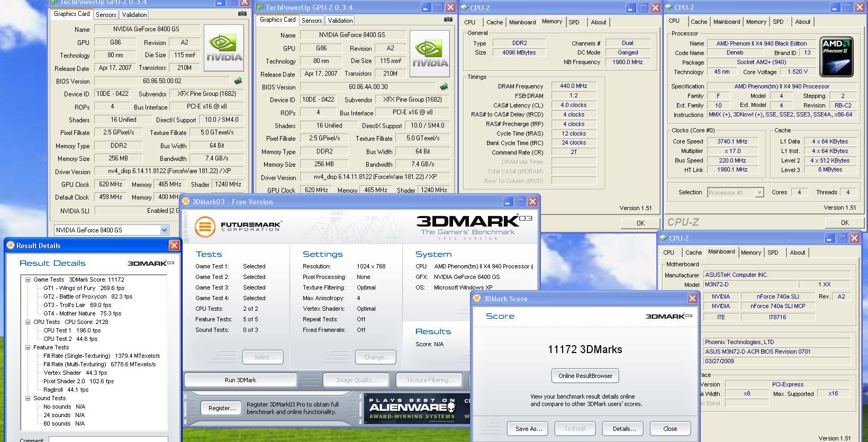Viewport: 868px width, 442px height.
Task: Click Futuremark Corporation logo in 3DMark03
Action: [x=238, y=227]
